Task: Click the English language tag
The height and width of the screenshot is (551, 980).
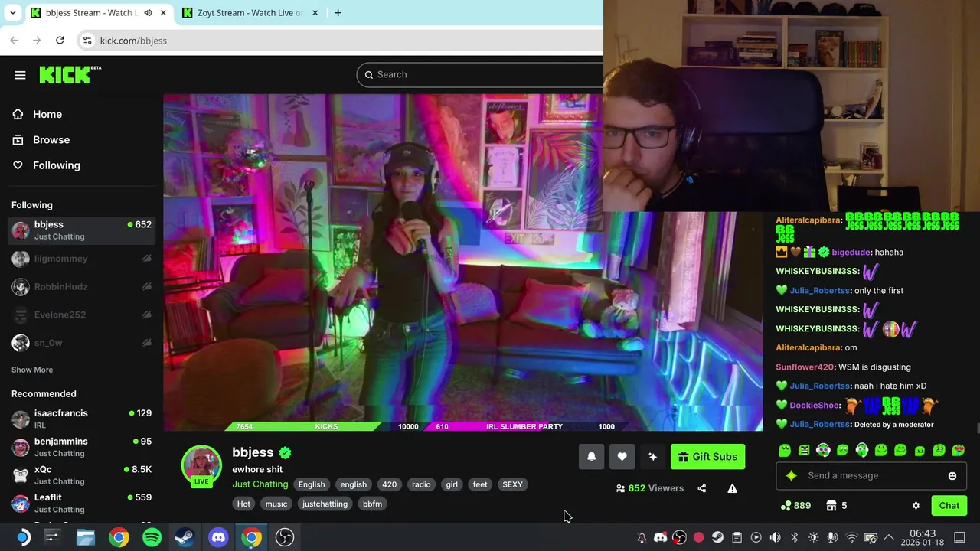Action: point(312,484)
